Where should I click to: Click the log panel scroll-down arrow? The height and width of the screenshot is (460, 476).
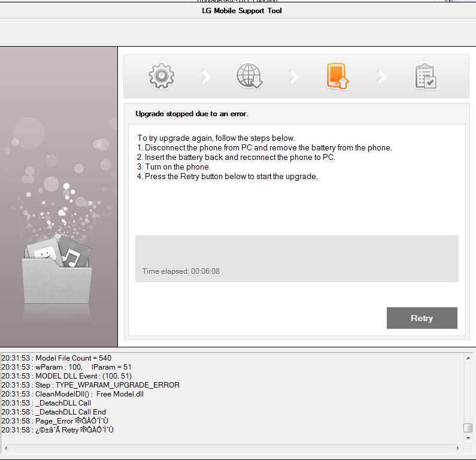pos(468,438)
